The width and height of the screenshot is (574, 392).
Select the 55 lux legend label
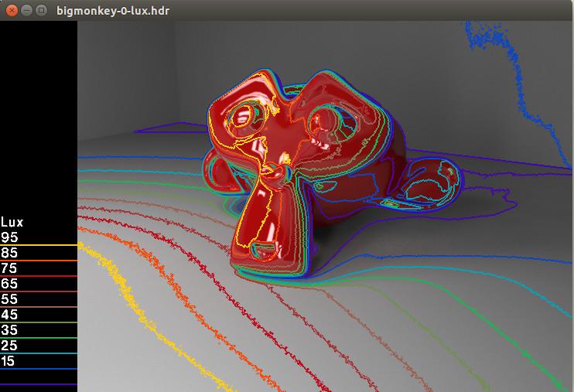tap(9, 299)
